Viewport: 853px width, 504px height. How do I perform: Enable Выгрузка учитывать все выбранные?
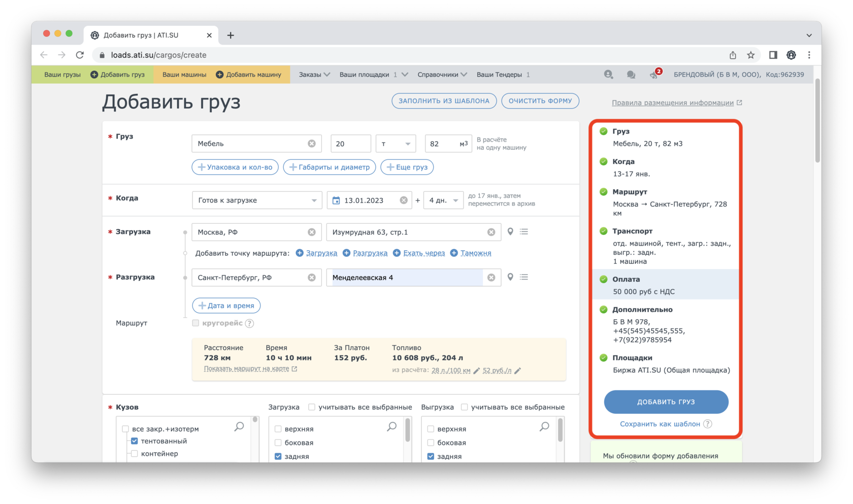click(x=464, y=407)
